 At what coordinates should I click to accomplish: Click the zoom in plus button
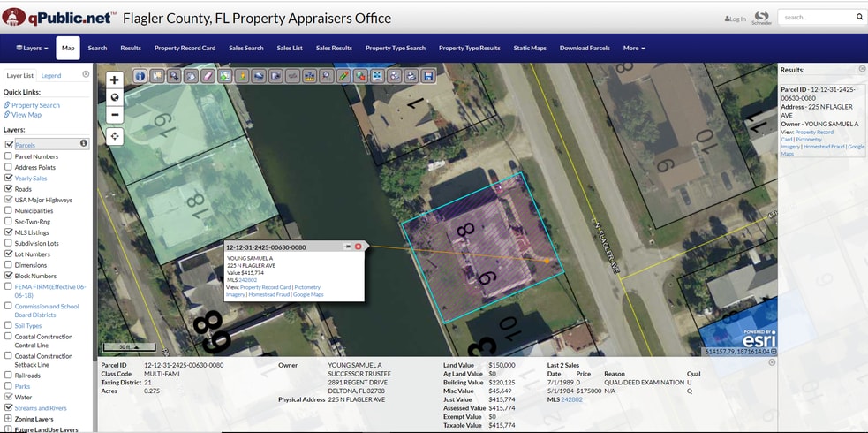point(114,80)
